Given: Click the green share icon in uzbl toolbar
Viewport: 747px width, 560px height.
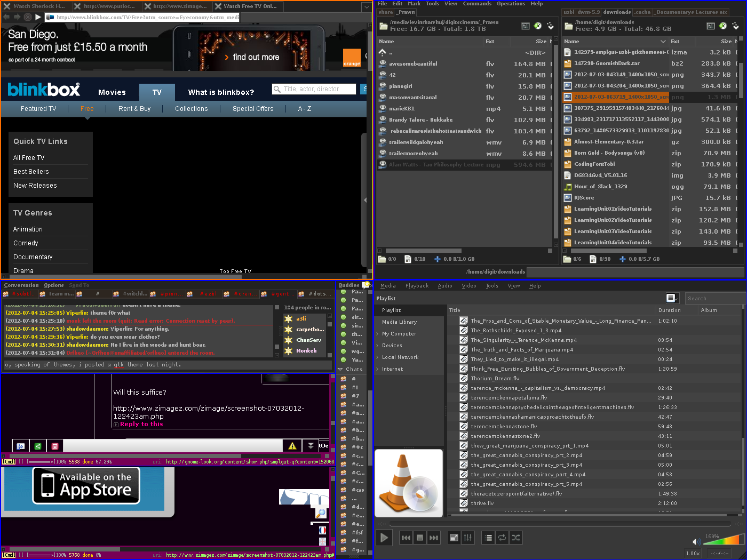Looking at the screenshot, I should (x=38, y=446).
